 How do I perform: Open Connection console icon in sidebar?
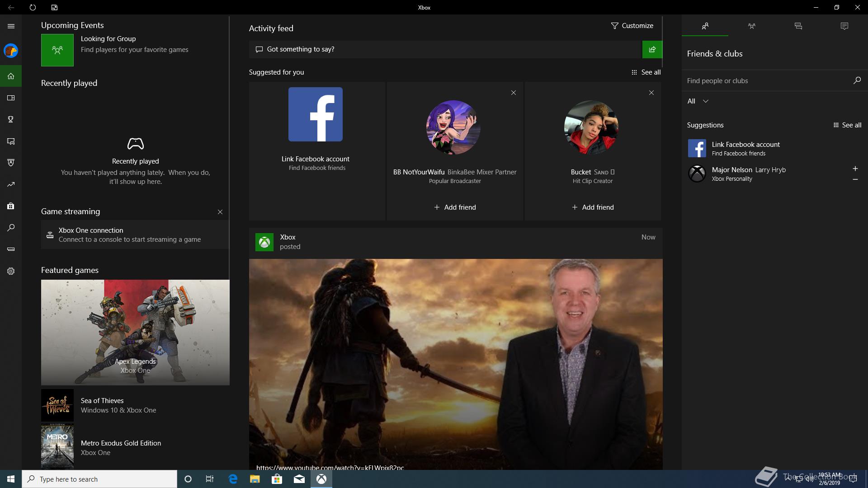coord(11,249)
